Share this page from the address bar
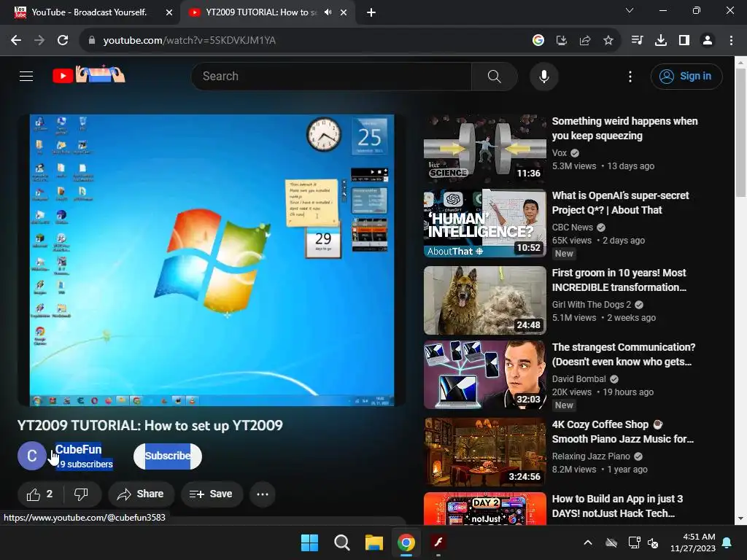 tap(585, 41)
